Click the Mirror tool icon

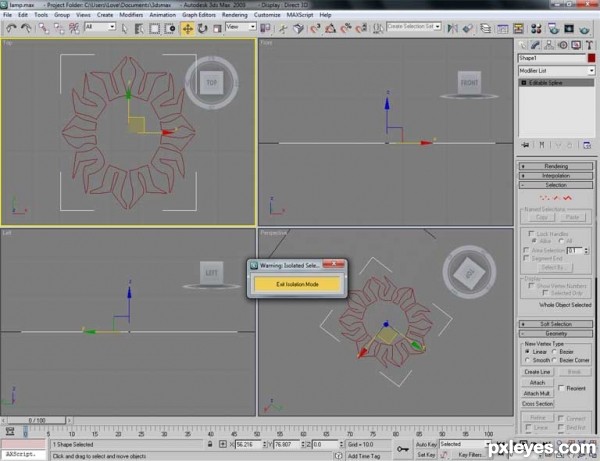pos(453,28)
